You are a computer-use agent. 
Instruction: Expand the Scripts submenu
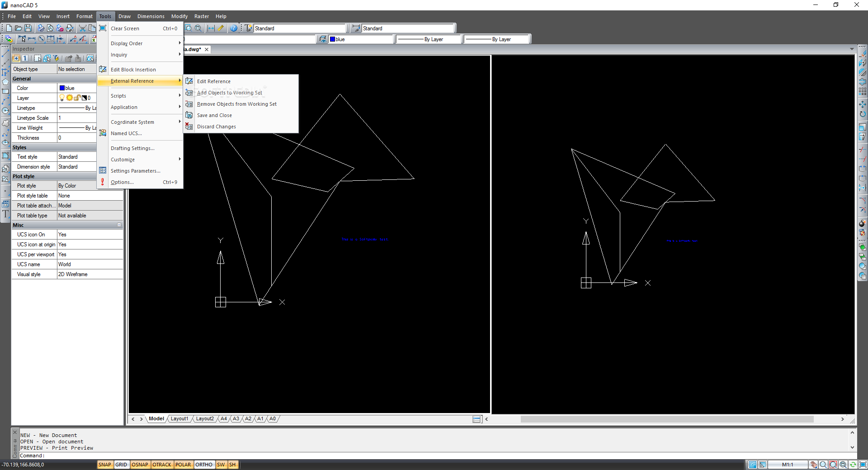140,96
